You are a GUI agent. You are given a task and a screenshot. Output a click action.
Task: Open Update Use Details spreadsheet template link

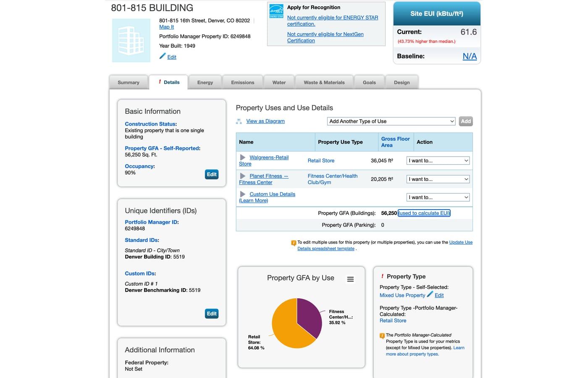(x=385, y=246)
